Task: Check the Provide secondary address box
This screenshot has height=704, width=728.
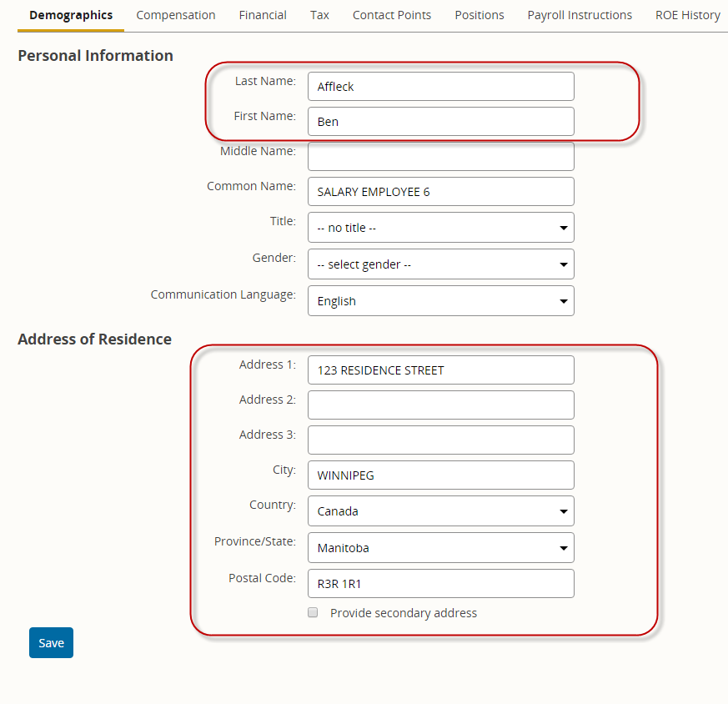Action: coord(313,612)
